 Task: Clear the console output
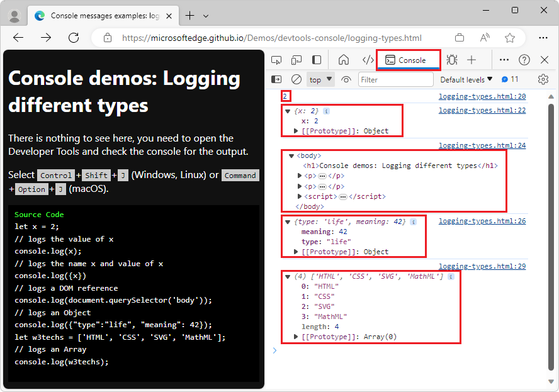(296, 79)
